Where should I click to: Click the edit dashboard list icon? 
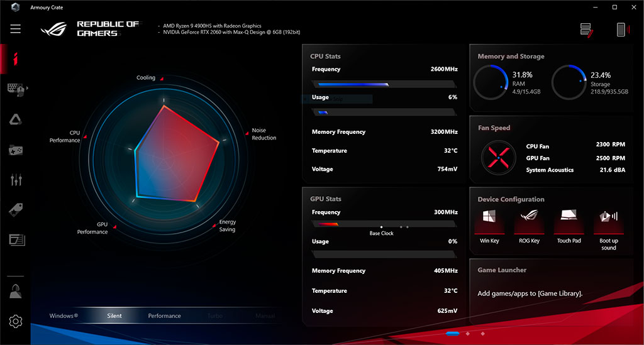587,30
